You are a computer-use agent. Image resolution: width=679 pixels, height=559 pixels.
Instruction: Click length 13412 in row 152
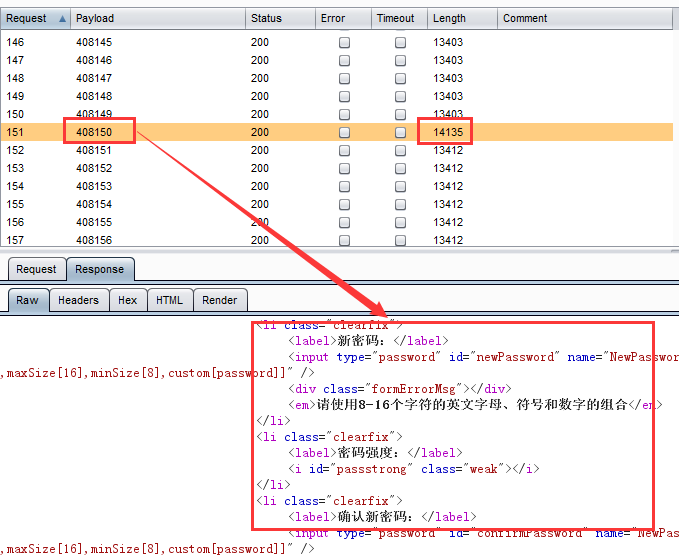(x=448, y=150)
